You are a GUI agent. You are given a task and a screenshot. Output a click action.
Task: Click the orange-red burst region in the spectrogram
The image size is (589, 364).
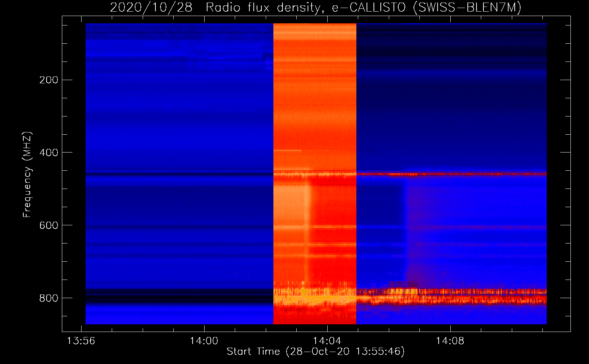pyautogui.click(x=315, y=174)
